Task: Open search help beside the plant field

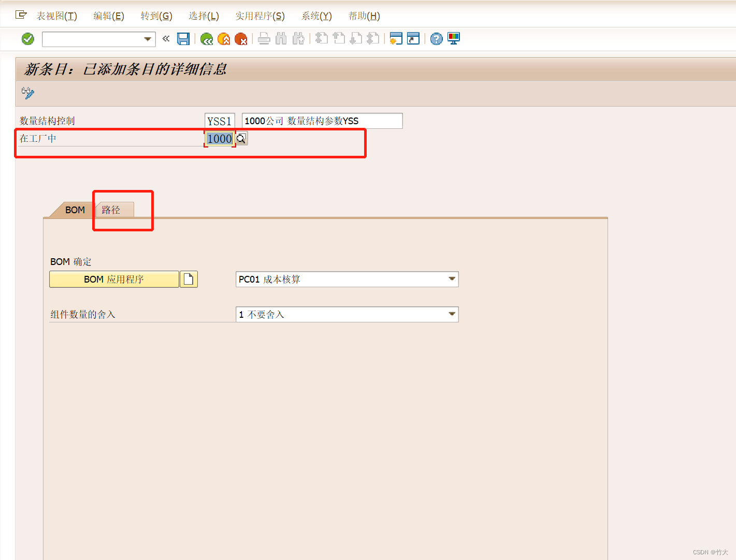Action: [x=241, y=139]
